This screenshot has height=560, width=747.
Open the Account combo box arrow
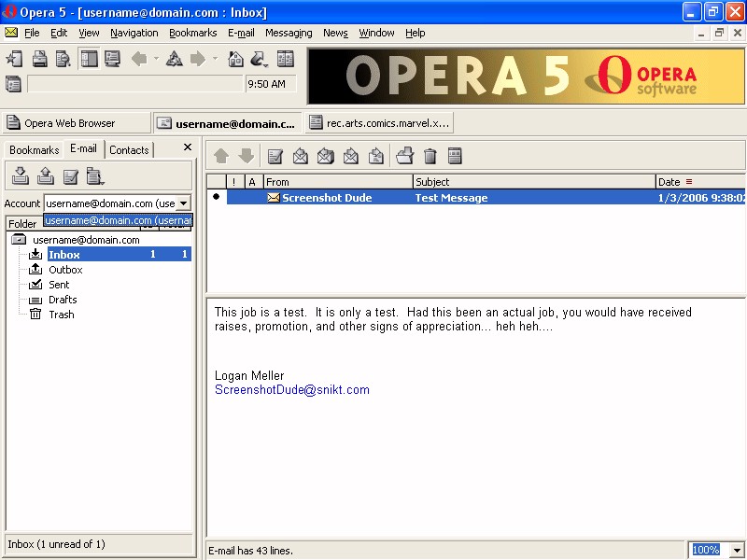[x=183, y=203]
